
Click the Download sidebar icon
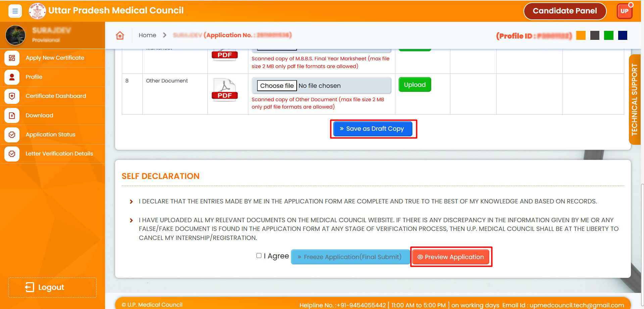[x=12, y=116]
